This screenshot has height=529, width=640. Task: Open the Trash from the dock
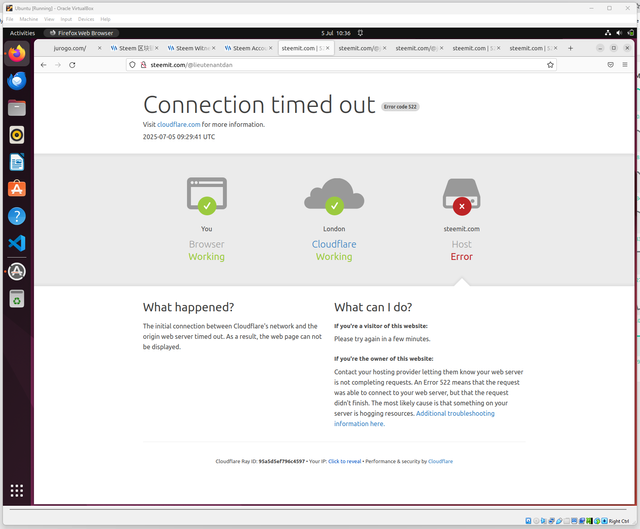[17, 299]
